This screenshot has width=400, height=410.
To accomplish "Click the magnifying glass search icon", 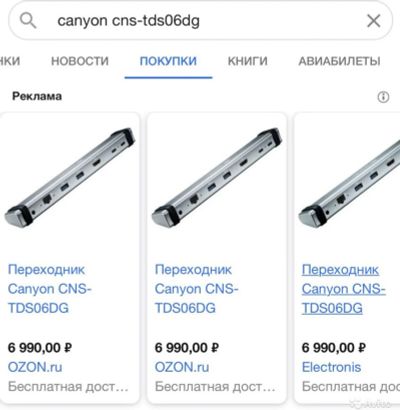I will 28,21.
